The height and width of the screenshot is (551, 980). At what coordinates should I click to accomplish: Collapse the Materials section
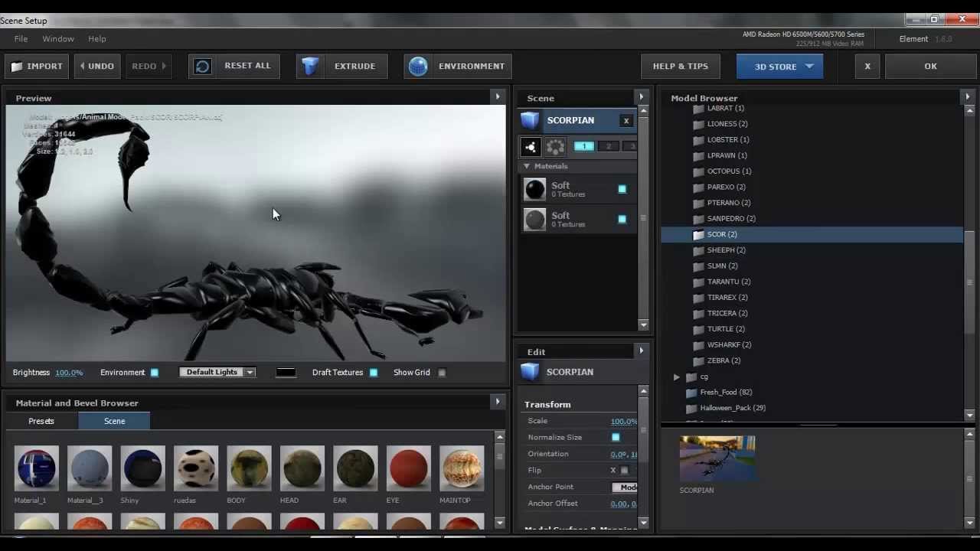(527, 166)
